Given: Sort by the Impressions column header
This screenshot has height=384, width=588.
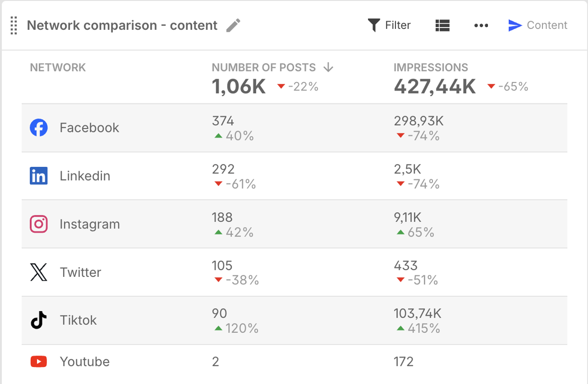Looking at the screenshot, I should point(431,67).
